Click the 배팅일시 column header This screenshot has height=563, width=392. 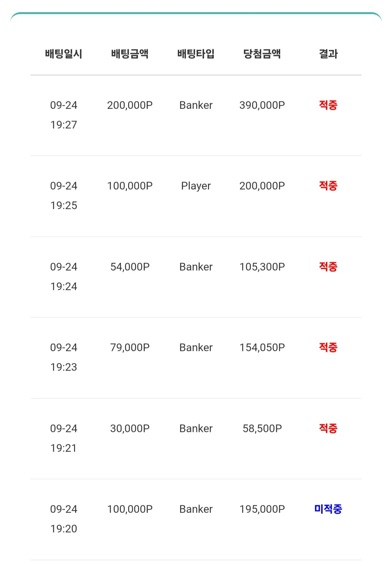pos(64,54)
